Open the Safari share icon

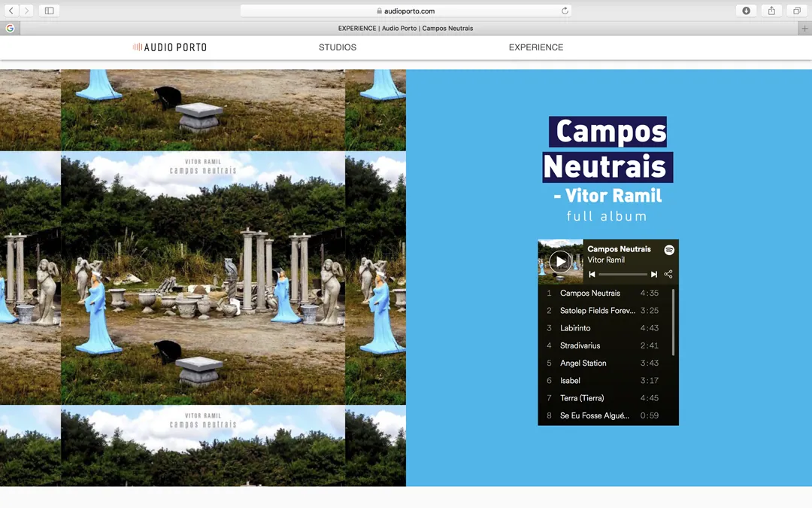point(771,11)
